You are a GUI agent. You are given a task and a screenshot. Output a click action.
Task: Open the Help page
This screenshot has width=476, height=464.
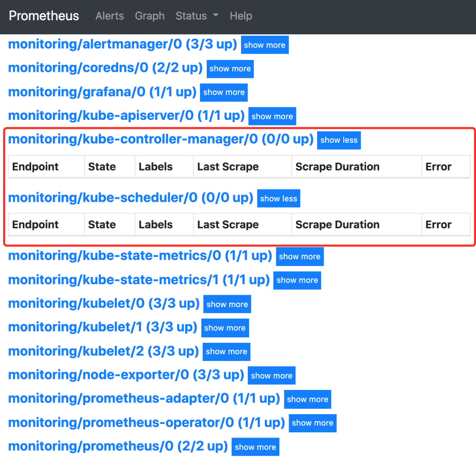click(x=241, y=16)
